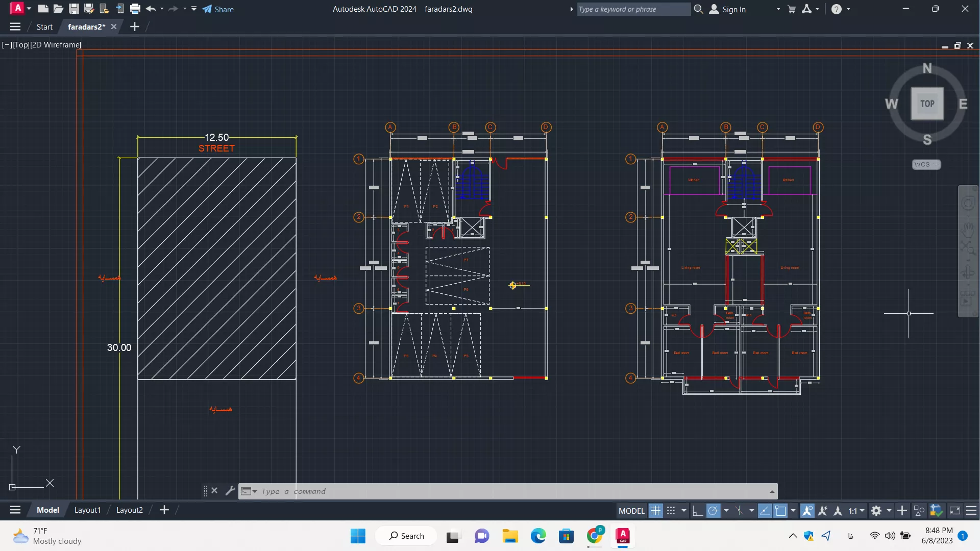This screenshot has height=551, width=980.
Task: Add a new drawing tab
Action: click(135, 27)
